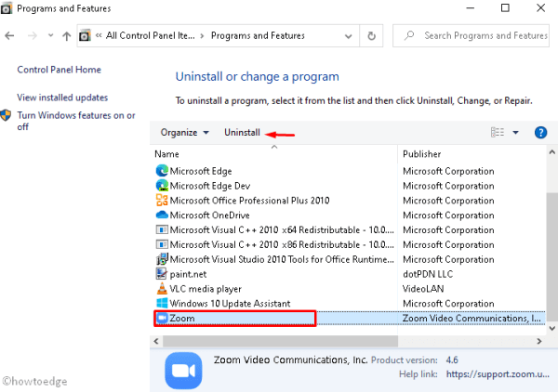Click the vertical scrollbar thumb
558x392 pixels.
[551, 255]
